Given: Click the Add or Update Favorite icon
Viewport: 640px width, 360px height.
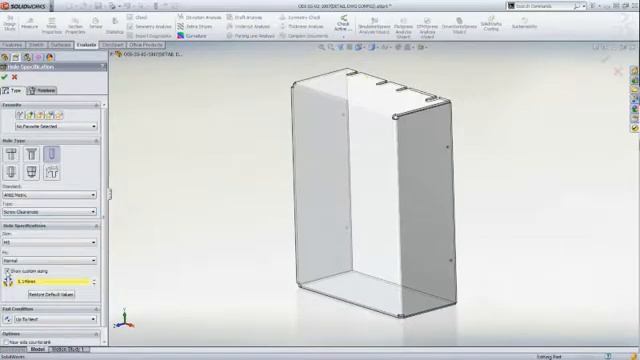Looking at the screenshot, I should tap(30, 116).
